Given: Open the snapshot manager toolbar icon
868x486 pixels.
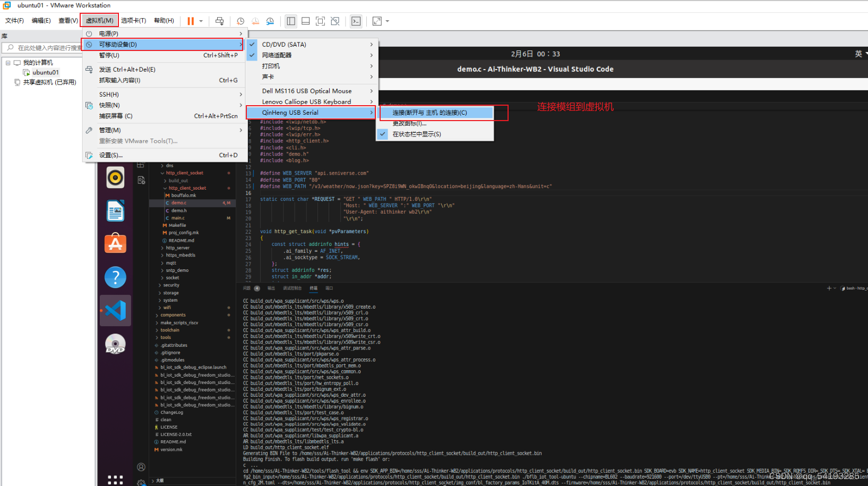Looking at the screenshot, I should tap(270, 21).
